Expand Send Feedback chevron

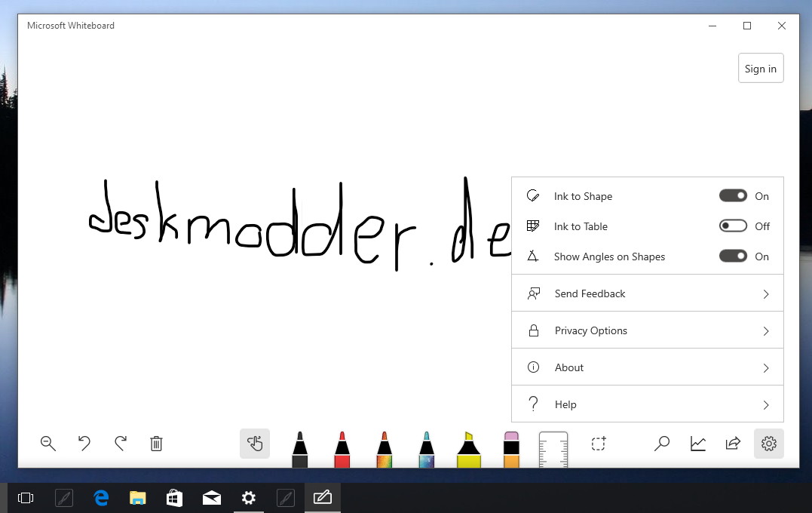click(766, 294)
